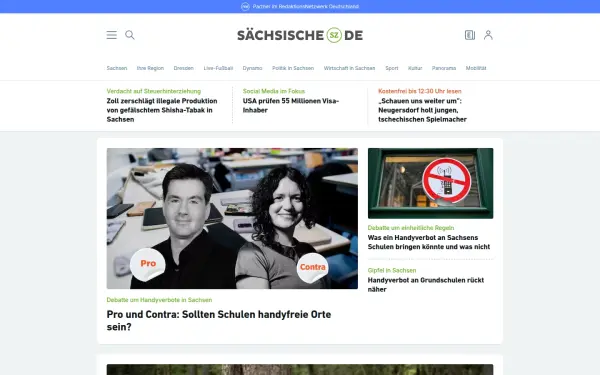Click Verdacht auf Steuerhinterziehung label
This screenshot has height=375, width=600.
pyautogui.click(x=153, y=91)
